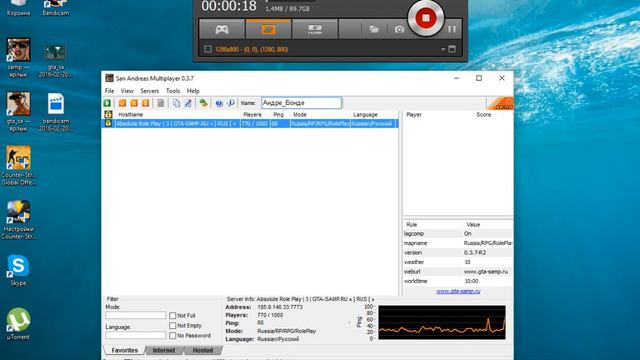The height and width of the screenshot is (360, 640).
Task: Select the lagcomp rule row
Action: click(x=458, y=233)
